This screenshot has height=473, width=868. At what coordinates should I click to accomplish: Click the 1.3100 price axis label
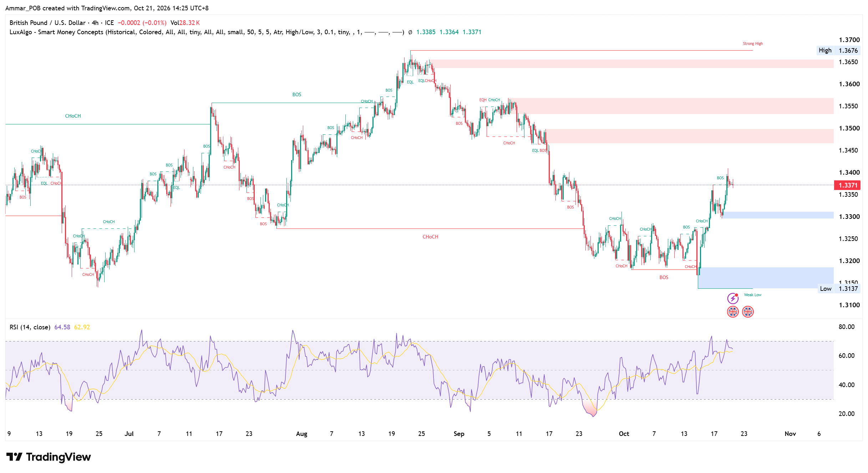tap(849, 305)
